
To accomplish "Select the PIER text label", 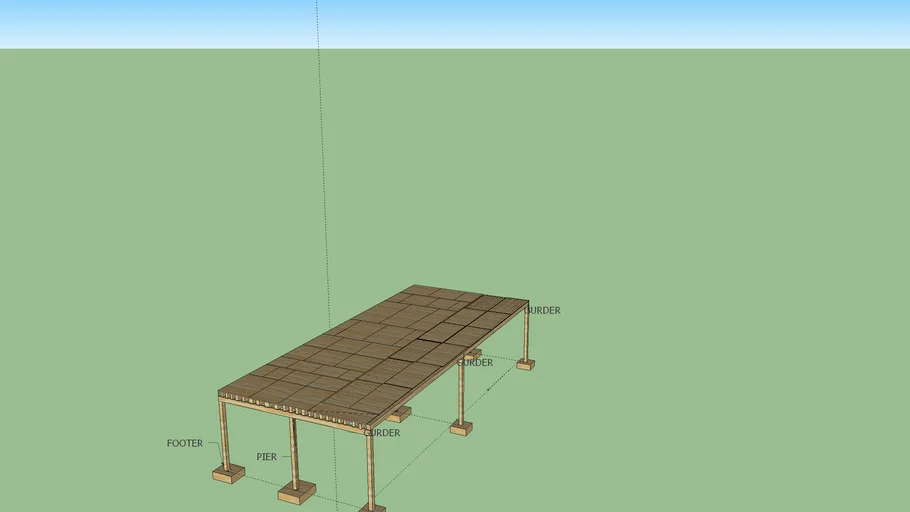I will click(x=266, y=457).
